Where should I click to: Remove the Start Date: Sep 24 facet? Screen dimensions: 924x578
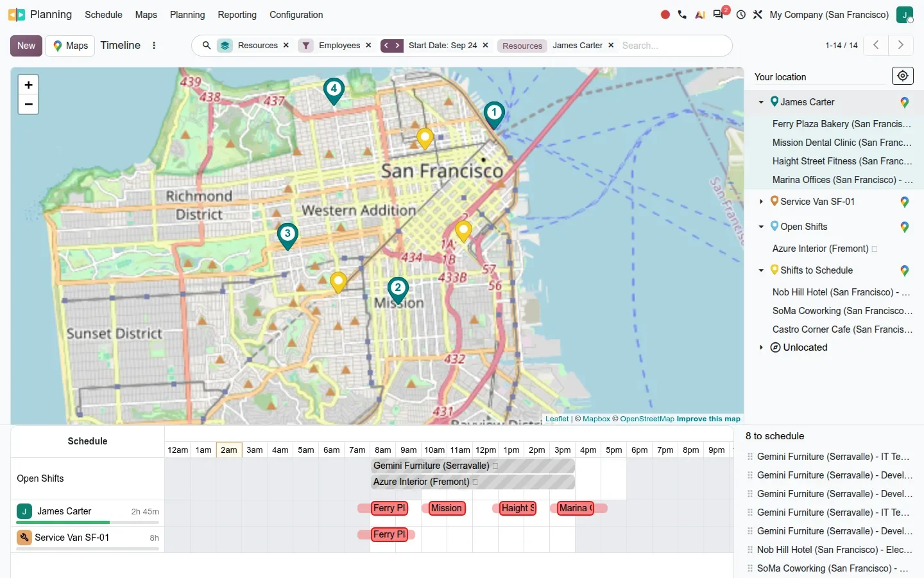(485, 46)
